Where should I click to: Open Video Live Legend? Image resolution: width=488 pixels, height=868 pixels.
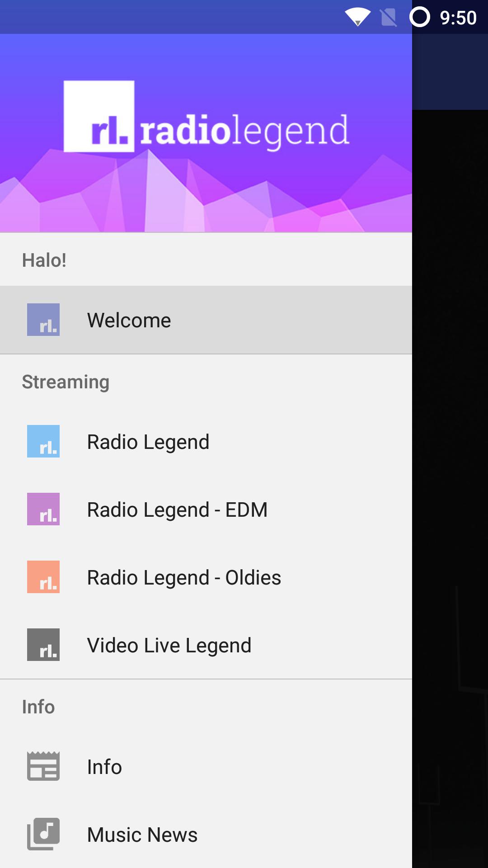(x=206, y=645)
